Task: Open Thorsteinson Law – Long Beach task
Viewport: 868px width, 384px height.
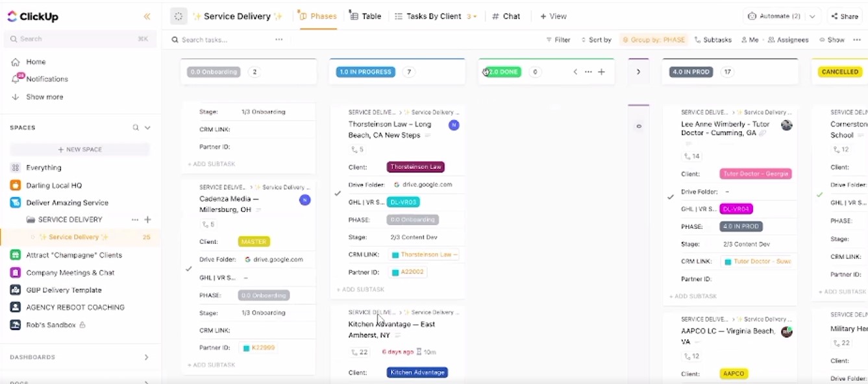Action: pyautogui.click(x=390, y=129)
